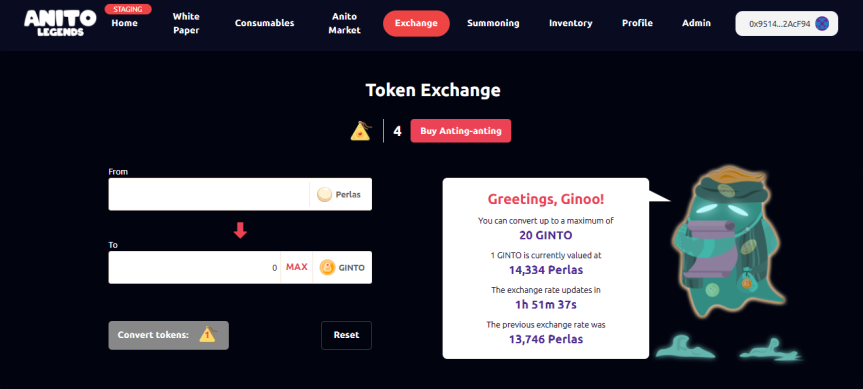The height and width of the screenshot is (389, 863).
Task: Click the wallet address 0x9514...2AcF94 button
Action: (786, 24)
